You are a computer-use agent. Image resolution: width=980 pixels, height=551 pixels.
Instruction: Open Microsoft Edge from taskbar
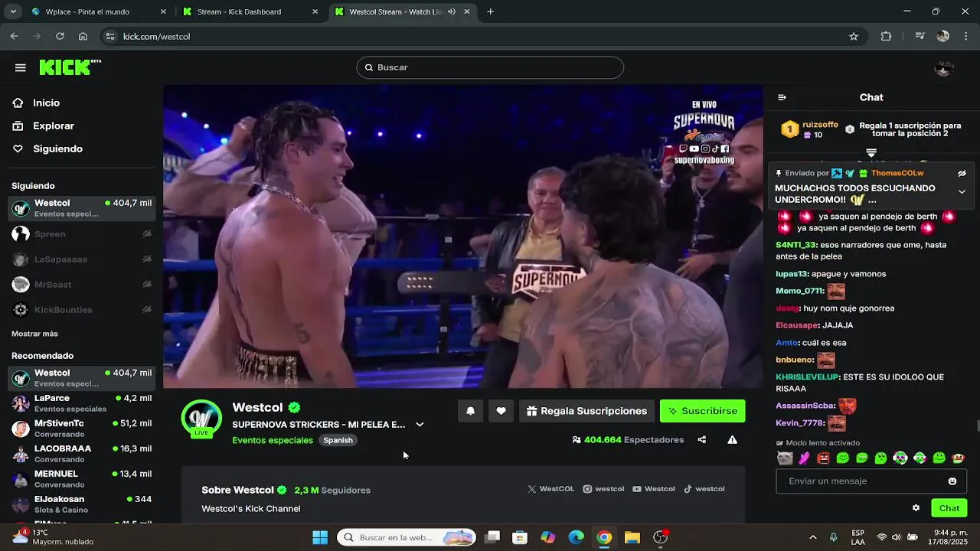tap(576, 537)
